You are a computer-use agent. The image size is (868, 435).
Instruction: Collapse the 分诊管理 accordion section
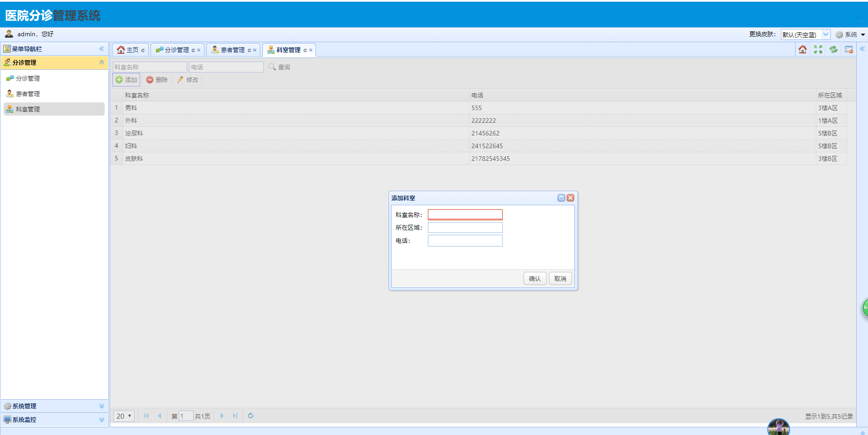102,63
